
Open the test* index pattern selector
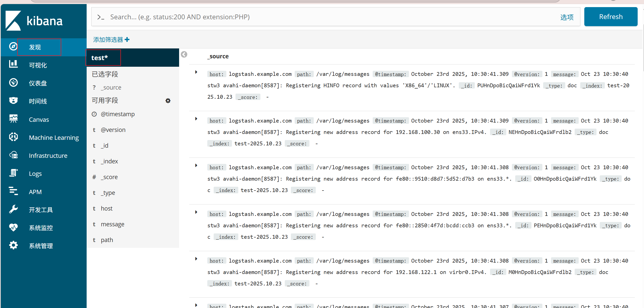(x=100, y=58)
